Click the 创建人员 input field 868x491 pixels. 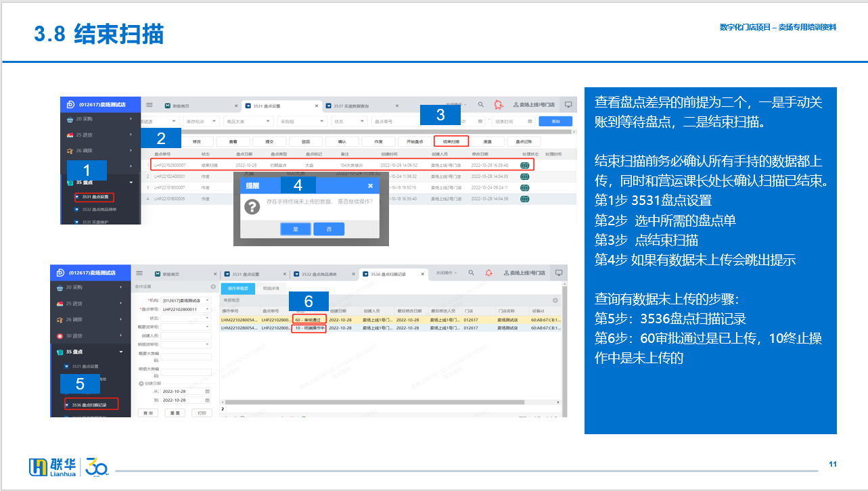186,335
